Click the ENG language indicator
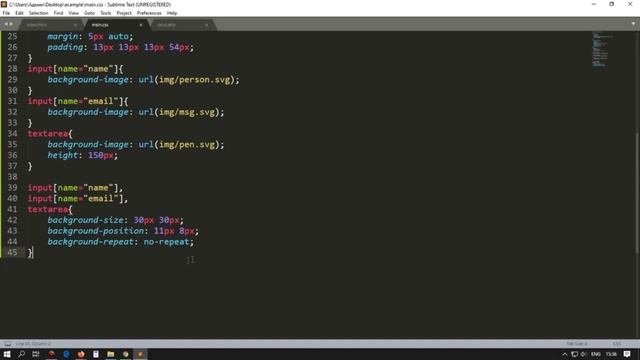This screenshot has width=640, height=360. click(596, 354)
